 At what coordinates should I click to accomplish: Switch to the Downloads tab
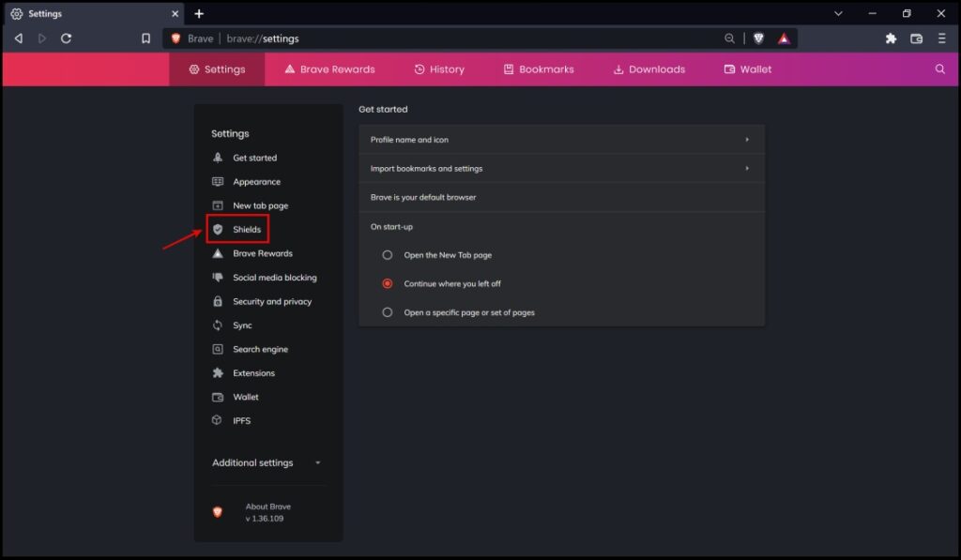(649, 69)
